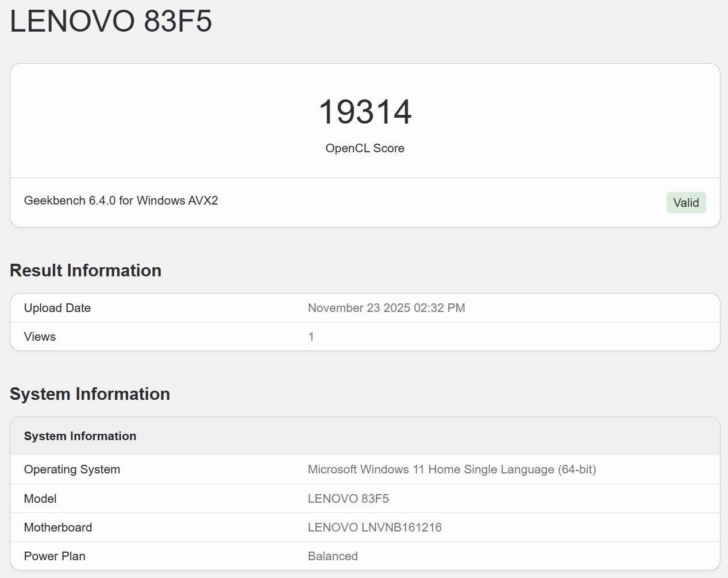Viewport: 728px width, 578px height.
Task: Click the Valid status badge
Action: pyautogui.click(x=685, y=202)
